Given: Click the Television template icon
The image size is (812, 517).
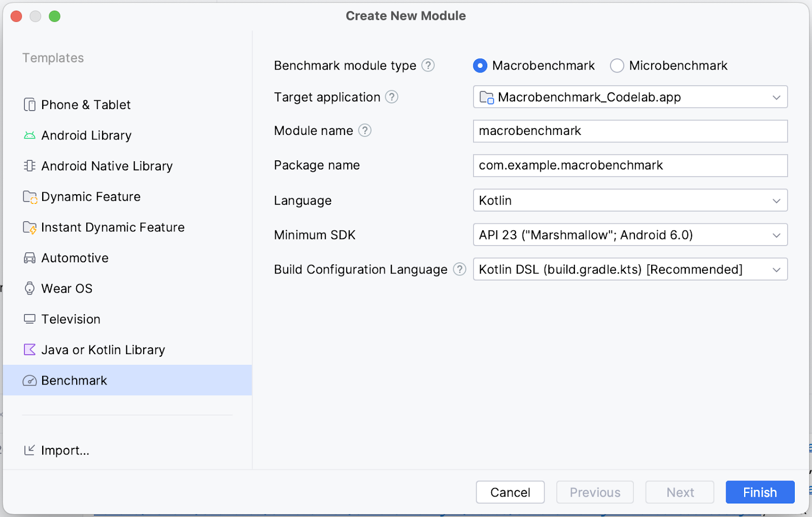Looking at the screenshot, I should click(x=29, y=319).
